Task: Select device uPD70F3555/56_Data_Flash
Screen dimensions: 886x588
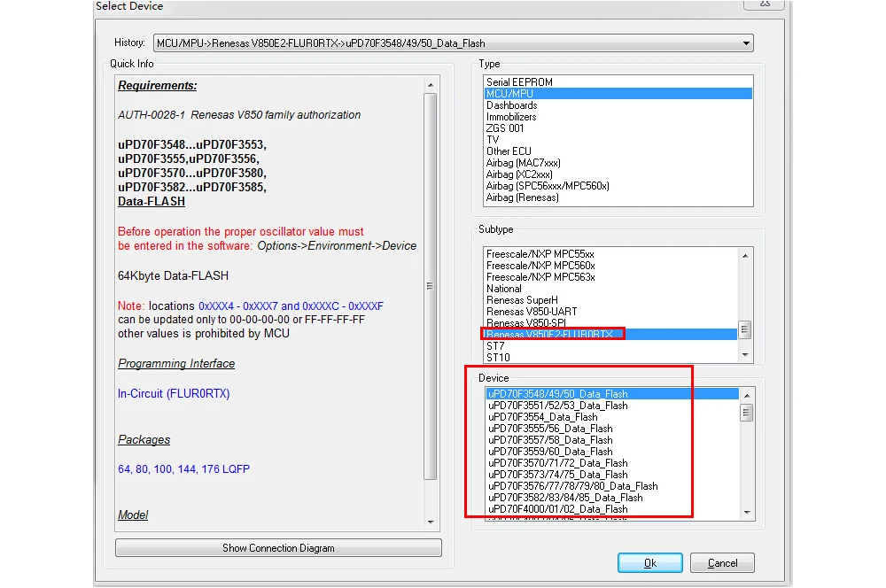Action: [x=612, y=429]
